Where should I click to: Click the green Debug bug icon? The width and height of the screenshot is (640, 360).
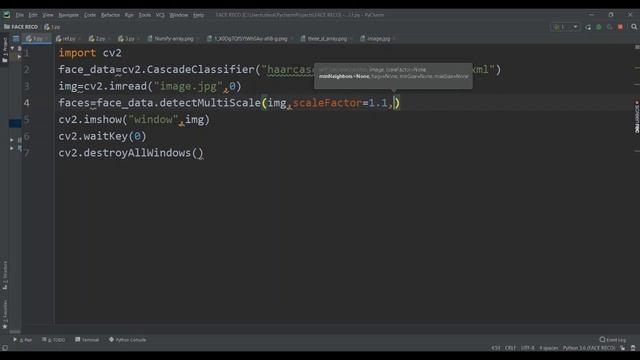(599, 27)
